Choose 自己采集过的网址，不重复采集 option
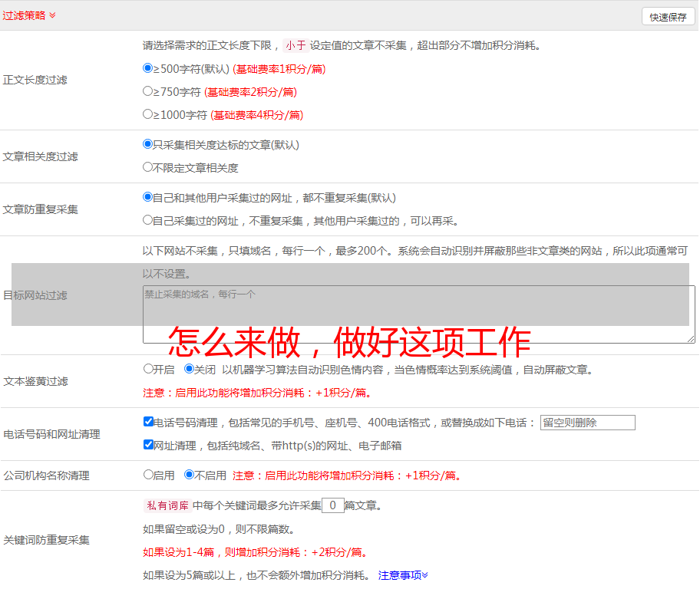 coord(148,220)
